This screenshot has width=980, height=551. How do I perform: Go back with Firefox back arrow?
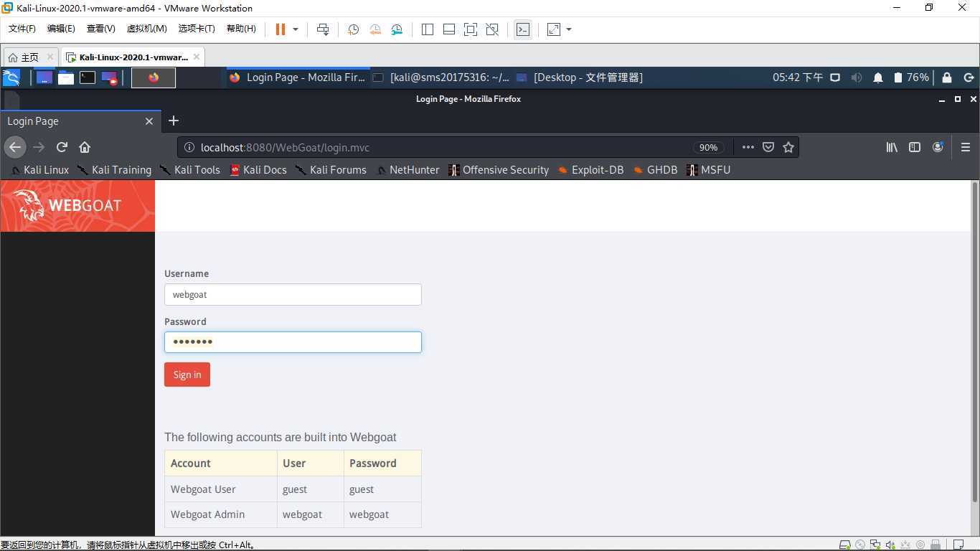[15, 147]
